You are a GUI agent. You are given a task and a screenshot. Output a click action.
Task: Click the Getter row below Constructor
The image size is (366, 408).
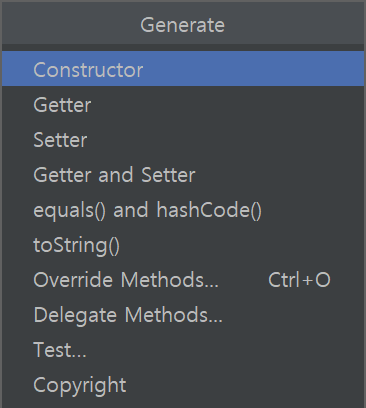pos(183,104)
